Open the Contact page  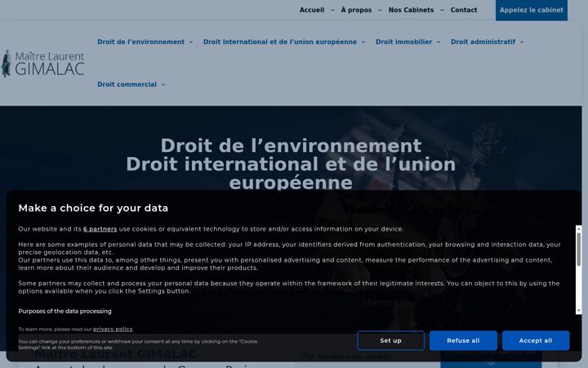[464, 10]
